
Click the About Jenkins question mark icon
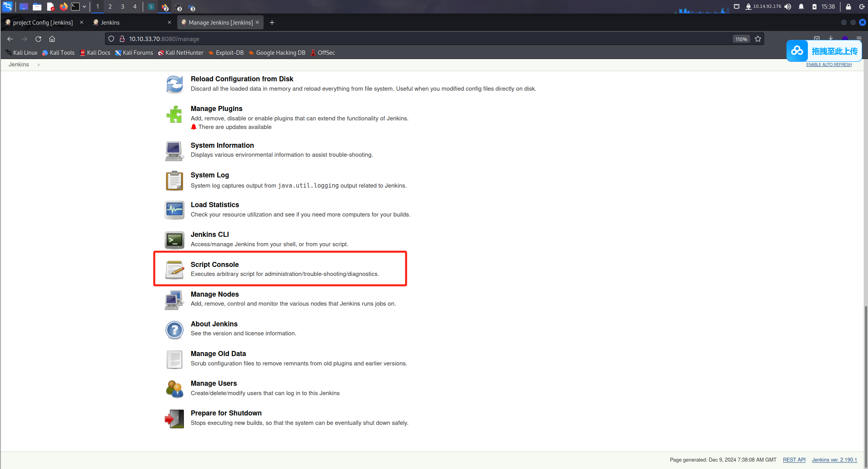coord(174,330)
